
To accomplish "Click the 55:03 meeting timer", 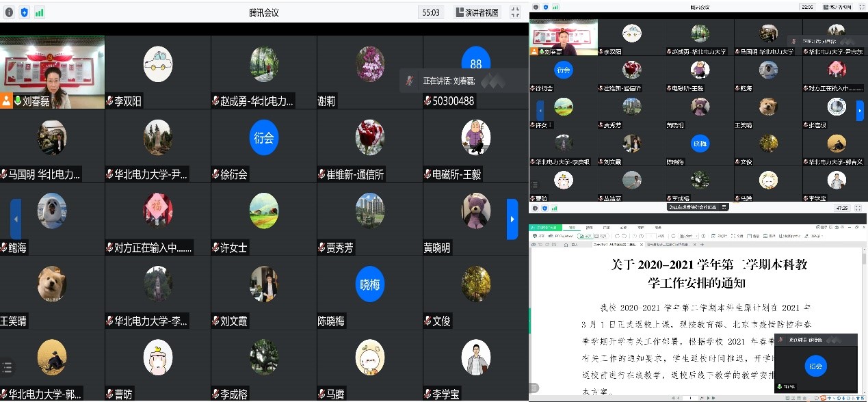I will click(x=431, y=12).
